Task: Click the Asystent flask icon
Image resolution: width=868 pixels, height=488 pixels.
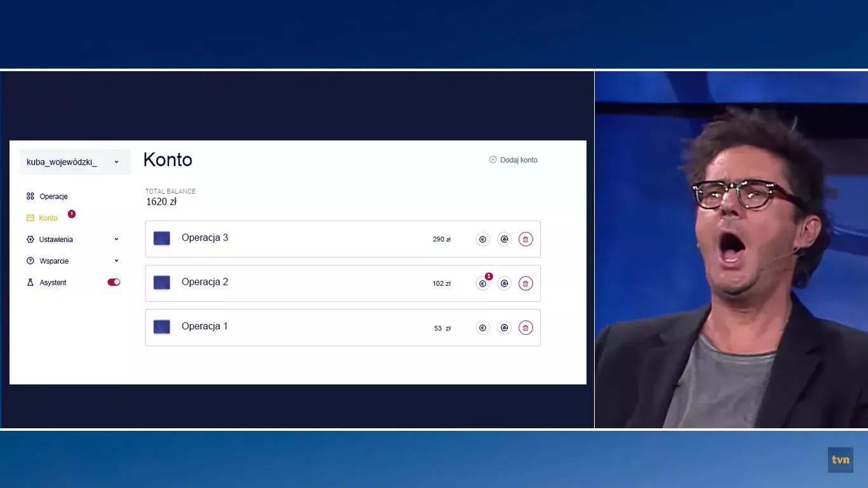Action: [x=31, y=283]
